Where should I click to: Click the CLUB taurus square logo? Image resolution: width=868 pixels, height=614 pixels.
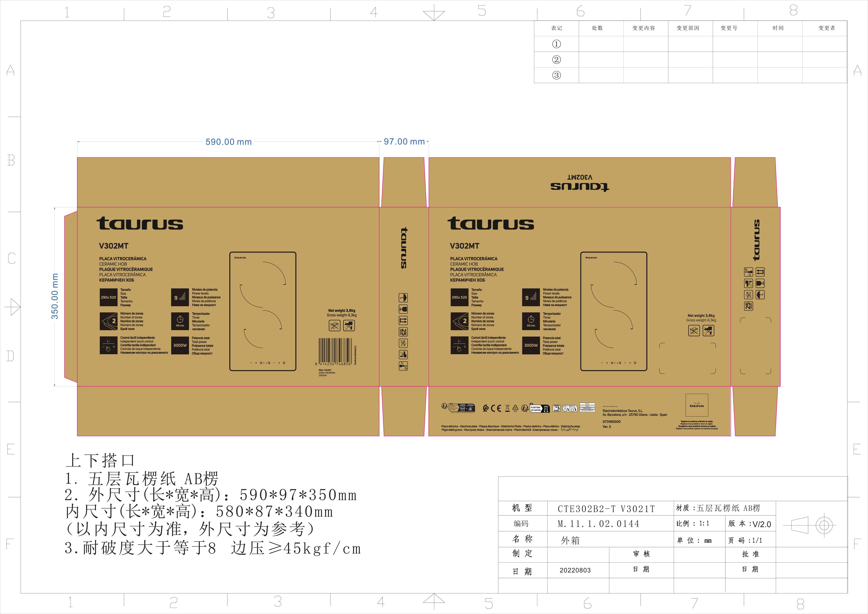pos(696,405)
